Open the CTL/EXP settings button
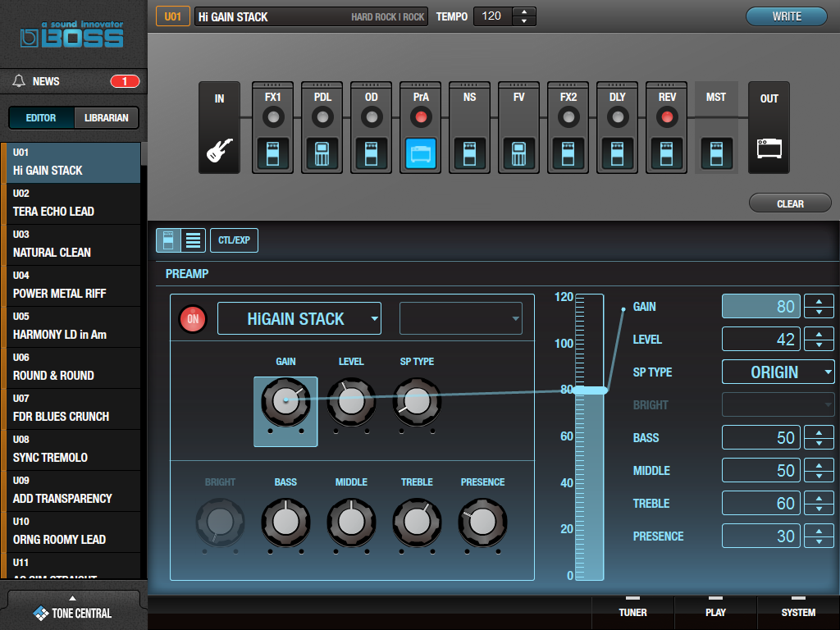This screenshot has height=630, width=840. click(234, 240)
